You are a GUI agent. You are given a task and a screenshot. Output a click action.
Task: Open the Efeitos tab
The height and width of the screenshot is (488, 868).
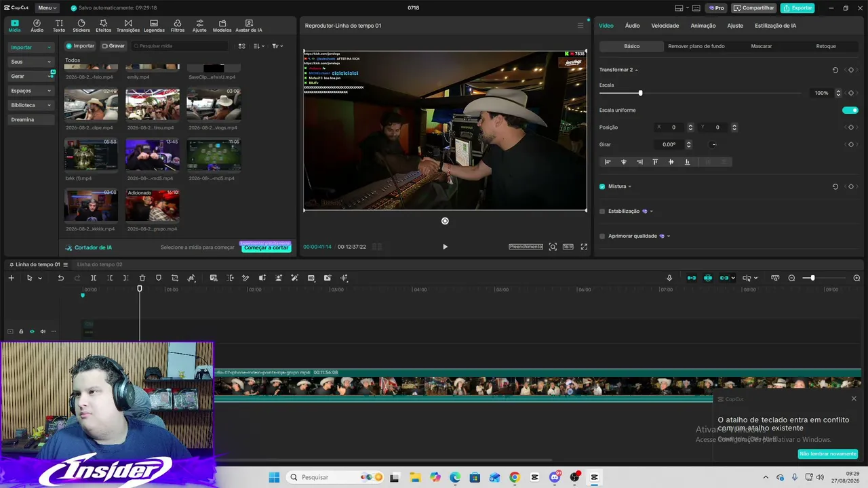104,26
